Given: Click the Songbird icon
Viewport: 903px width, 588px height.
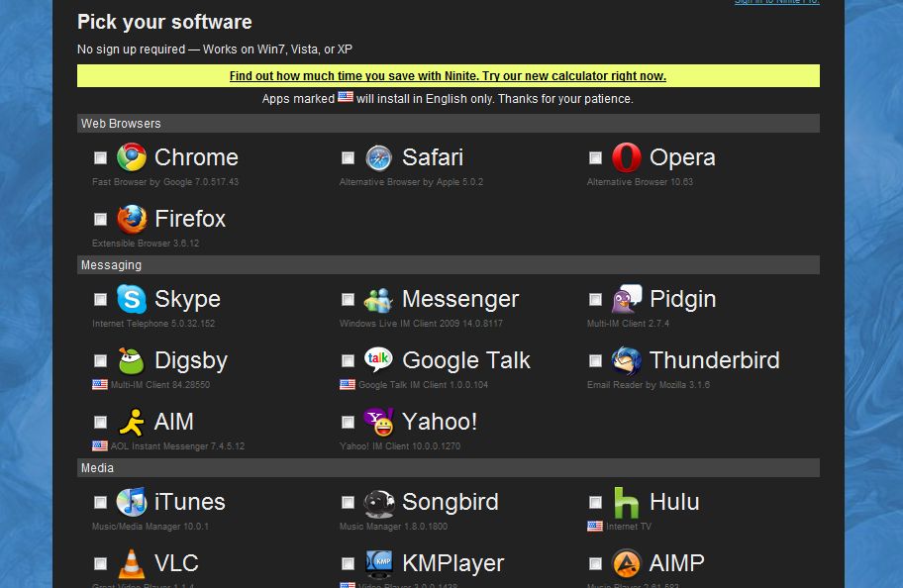Looking at the screenshot, I should pos(379,503).
